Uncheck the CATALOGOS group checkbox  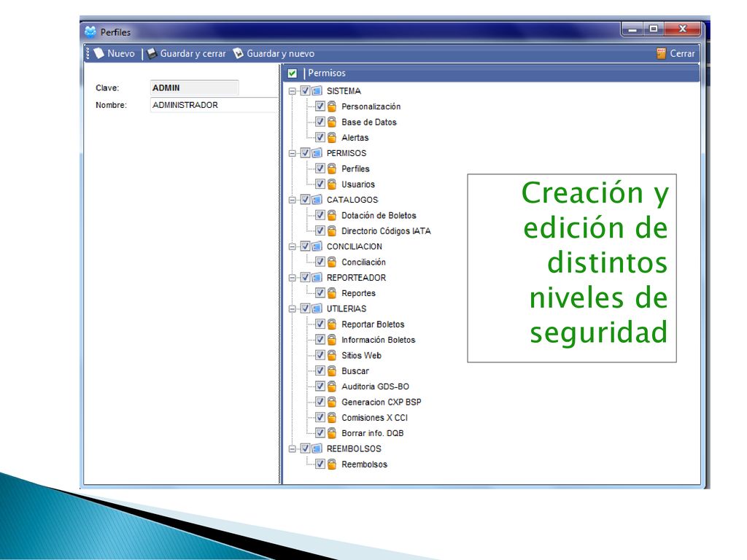click(x=306, y=200)
